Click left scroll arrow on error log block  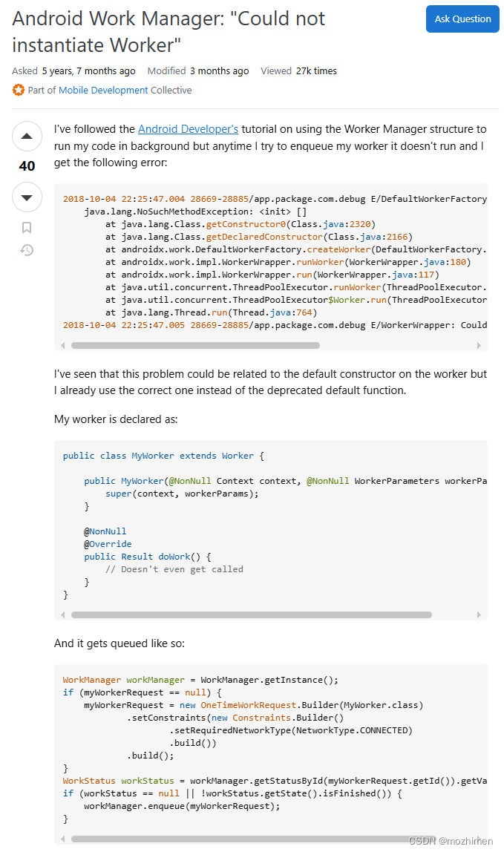pos(62,344)
